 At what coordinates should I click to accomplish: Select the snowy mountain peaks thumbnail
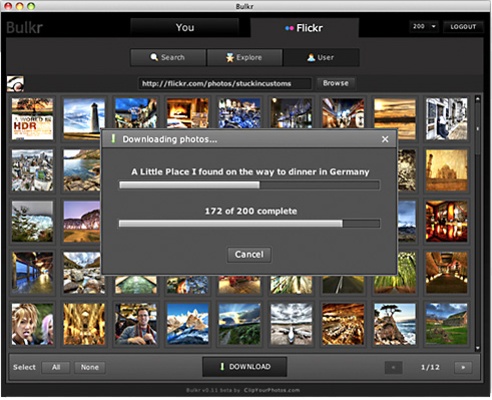click(188, 324)
